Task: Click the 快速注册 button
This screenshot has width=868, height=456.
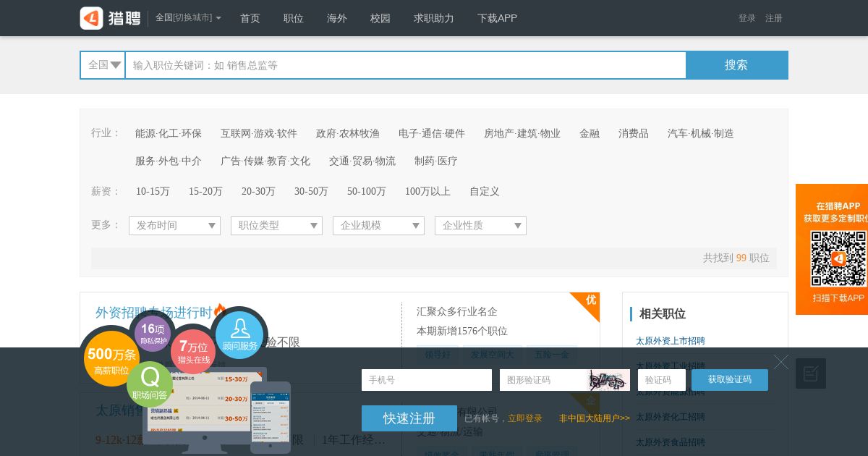Action: pyautogui.click(x=409, y=418)
